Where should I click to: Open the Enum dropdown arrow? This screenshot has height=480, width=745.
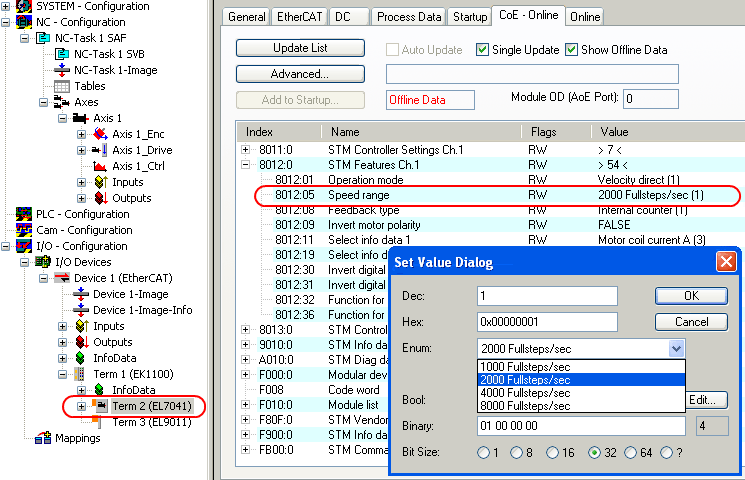pos(676,349)
